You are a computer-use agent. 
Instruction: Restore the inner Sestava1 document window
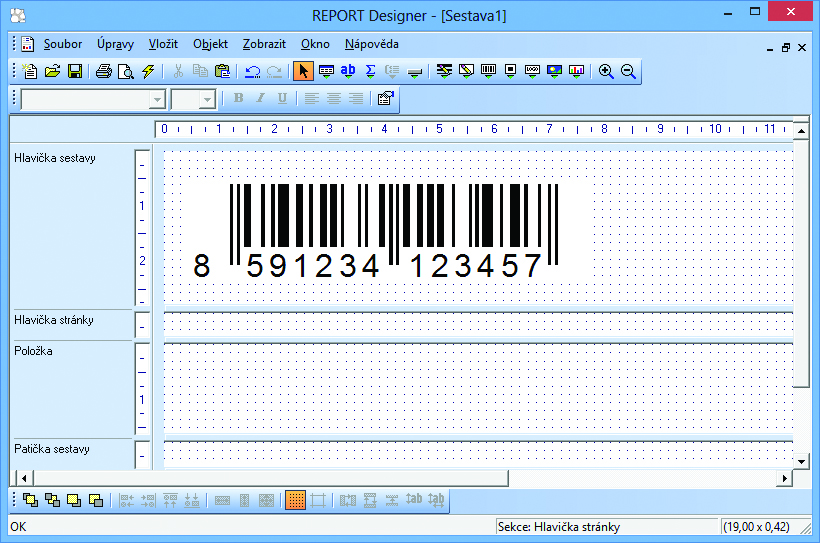(785, 48)
